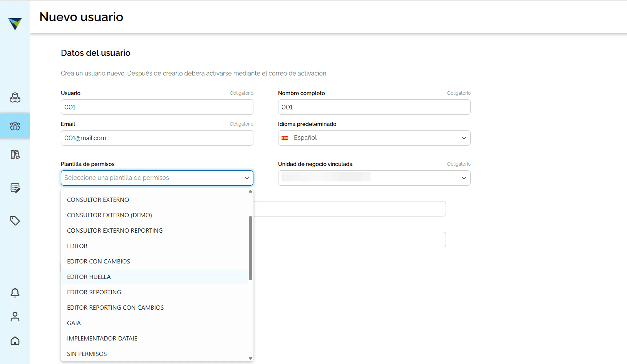Open the cubes/modules sidebar icon
627x364 pixels.
[15, 97]
